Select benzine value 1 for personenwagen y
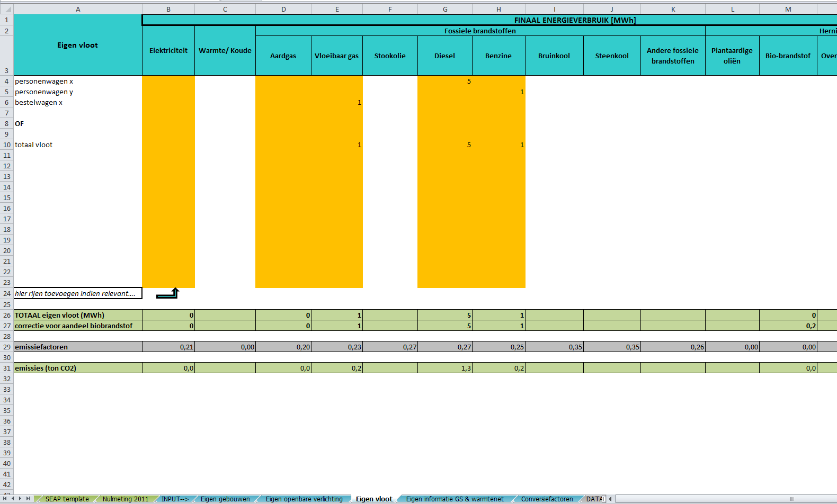 click(498, 92)
